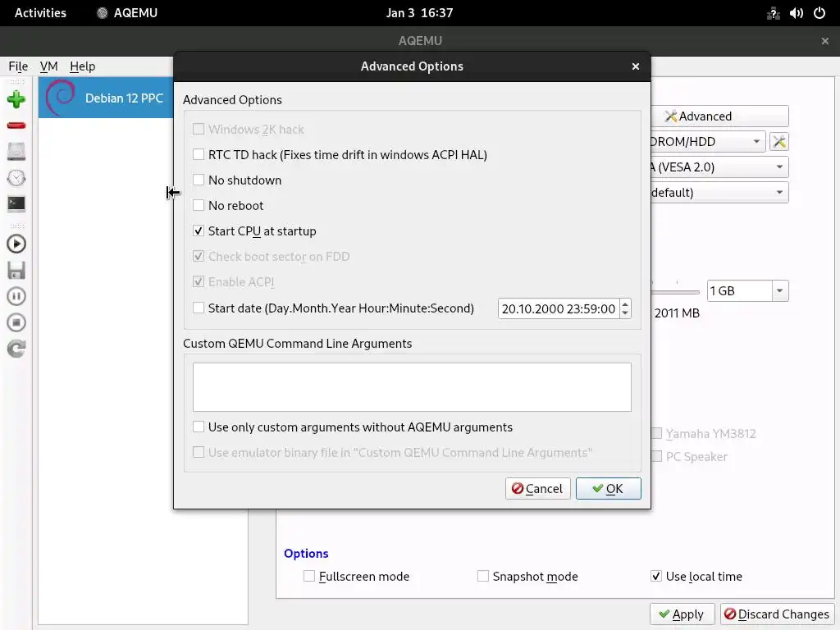Open the terminal console icon in toolbar
The height and width of the screenshot is (630, 840).
coord(16,204)
